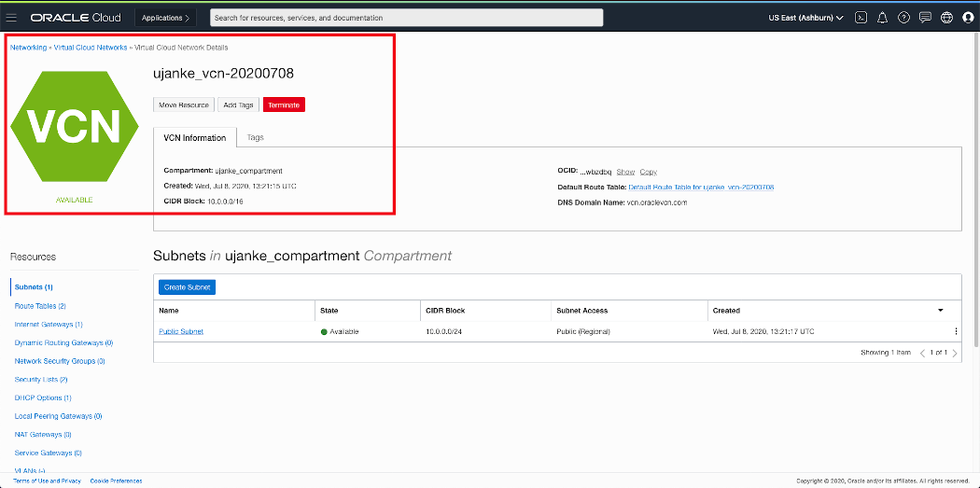Select DHCP Options (1) in Resources
This screenshot has width=980, height=488.
point(43,398)
